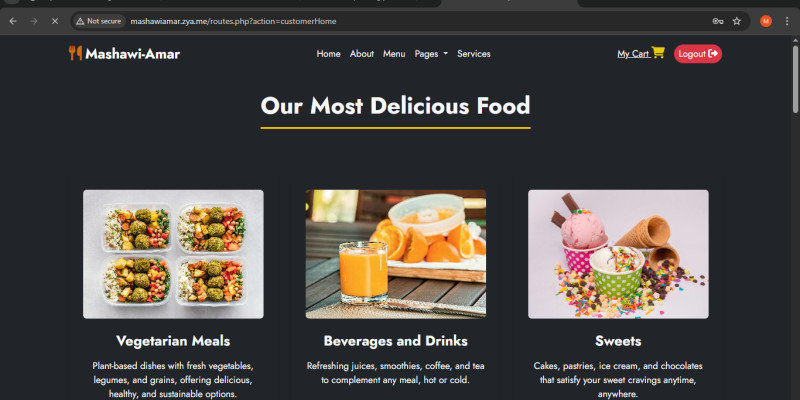Open the Chrome three-dot menu
This screenshot has height=400, width=800.
pyautogui.click(x=786, y=21)
